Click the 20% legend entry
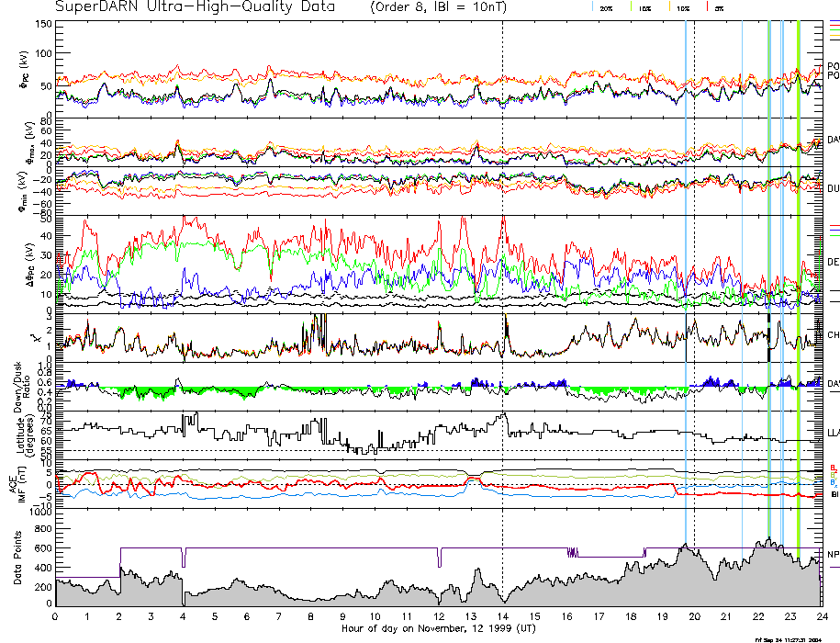The height and width of the screenshot is (643, 840). 606,7
